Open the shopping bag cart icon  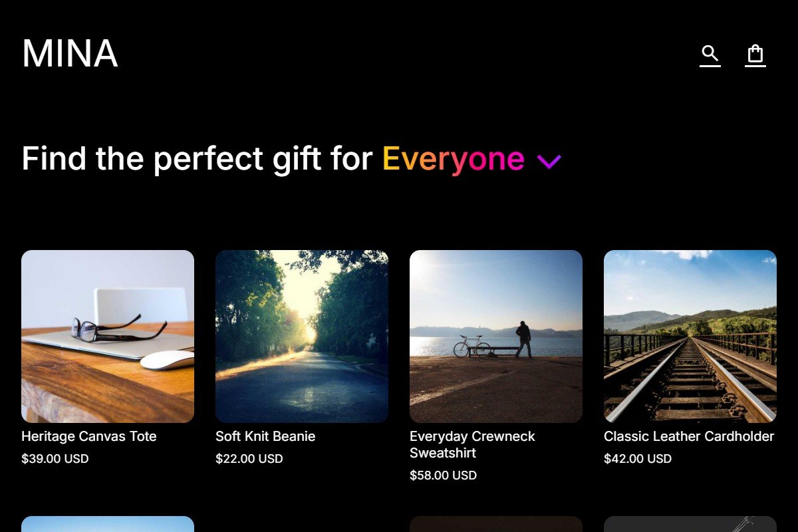tap(755, 55)
